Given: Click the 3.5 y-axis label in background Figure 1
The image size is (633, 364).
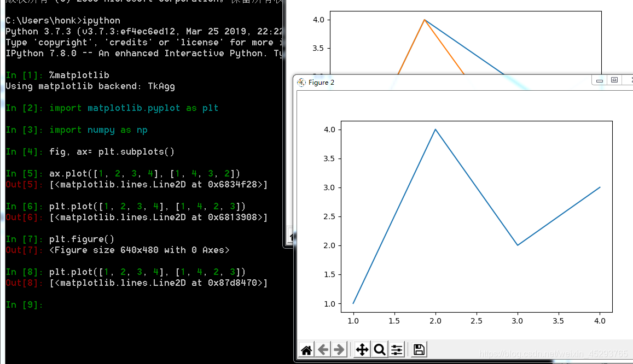Looking at the screenshot, I should (x=318, y=48).
